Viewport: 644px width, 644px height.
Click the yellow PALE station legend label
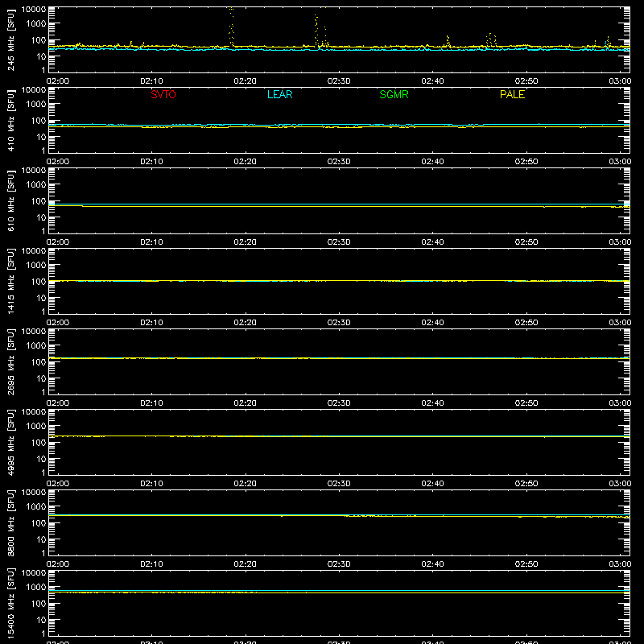(x=512, y=94)
